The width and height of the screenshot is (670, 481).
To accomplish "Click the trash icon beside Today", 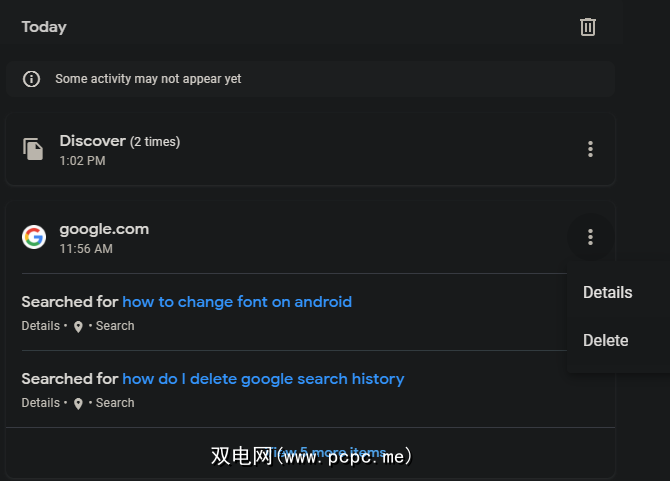I will point(588,27).
